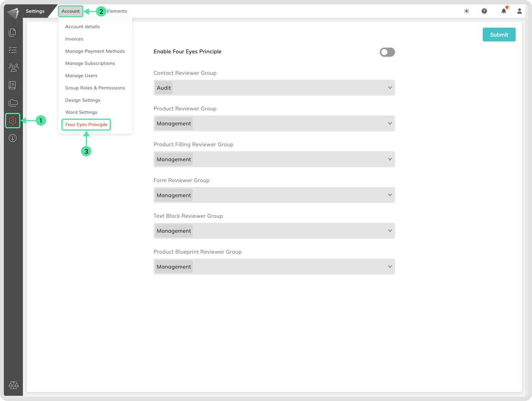The image size is (532, 401).
Task: Open the help question mark icon
Action: coord(484,11)
